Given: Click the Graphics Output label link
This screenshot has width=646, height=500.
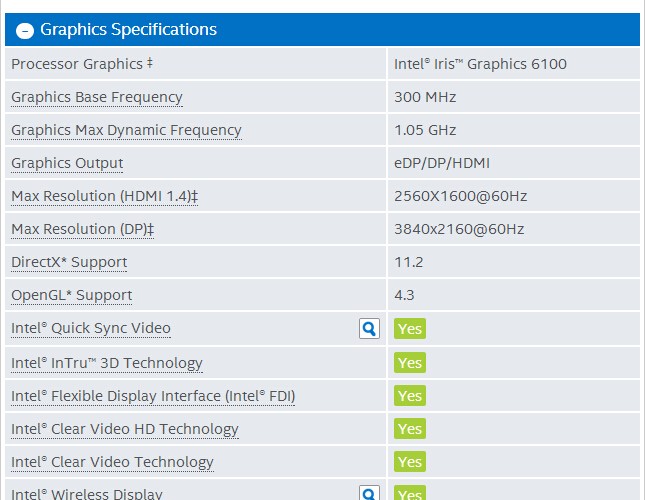Looking at the screenshot, I should pos(67,163).
